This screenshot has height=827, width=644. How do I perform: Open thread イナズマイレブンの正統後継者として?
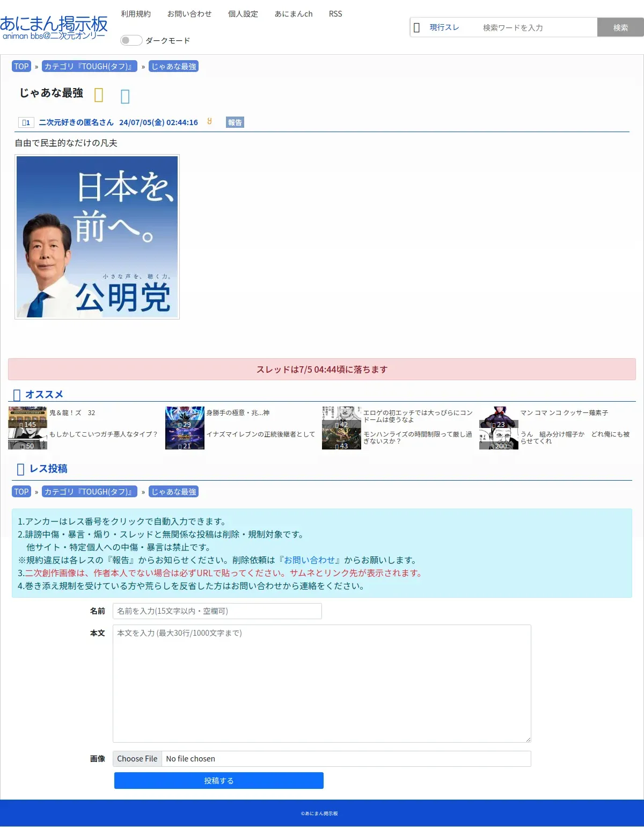coord(261,434)
